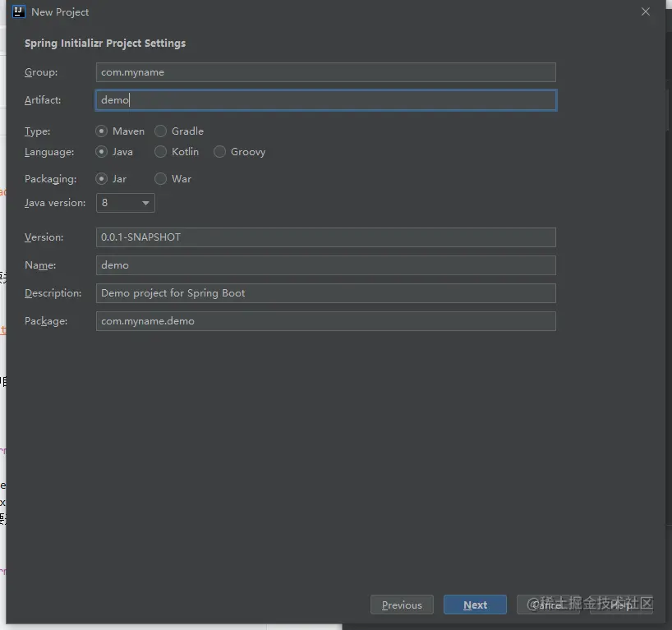Open Help for this dialog
The height and width of the screenshot is (630, 672).
tap(621, 605)
